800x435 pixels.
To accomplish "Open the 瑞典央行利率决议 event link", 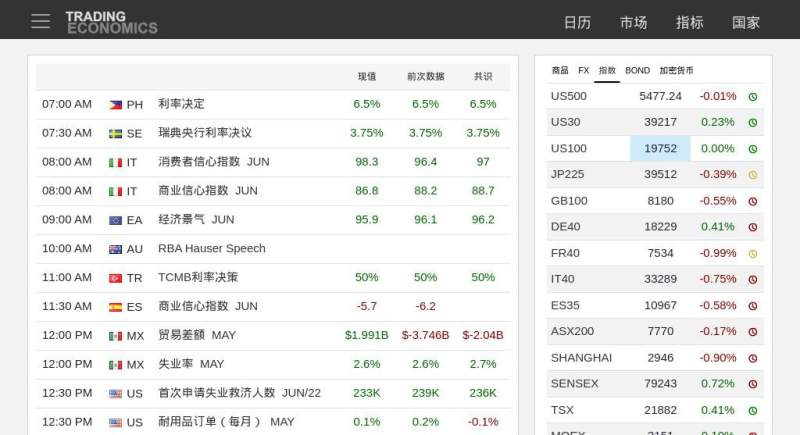I will point(205,133).
